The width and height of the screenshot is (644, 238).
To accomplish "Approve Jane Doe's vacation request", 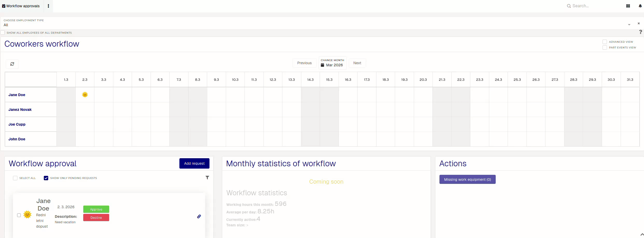I will click(x=96, y=209).
